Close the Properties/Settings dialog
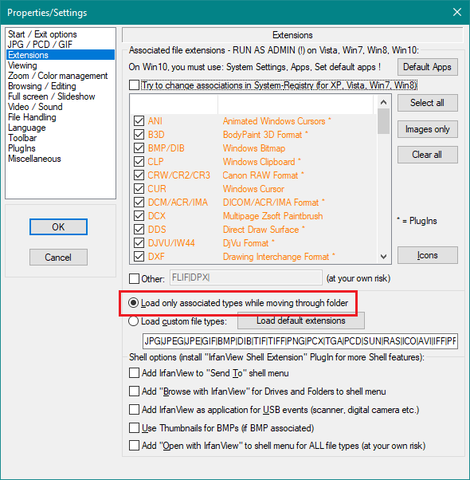 tap(457, 12)
